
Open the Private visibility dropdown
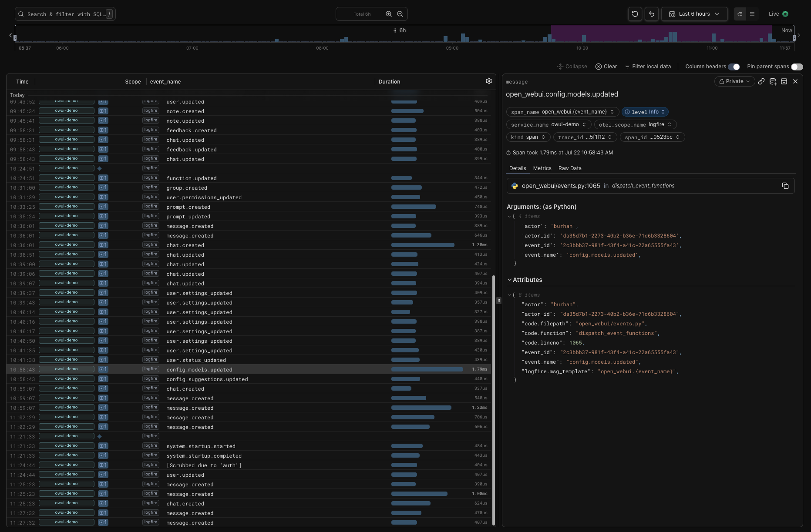pos(734,81)
